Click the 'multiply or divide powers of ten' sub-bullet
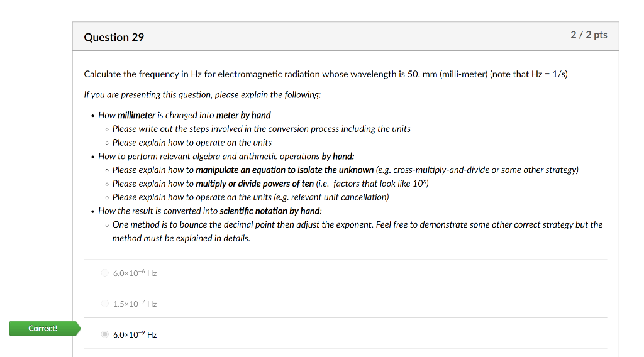The width and height of the screenshot is (644, 357). pos(270,184)
